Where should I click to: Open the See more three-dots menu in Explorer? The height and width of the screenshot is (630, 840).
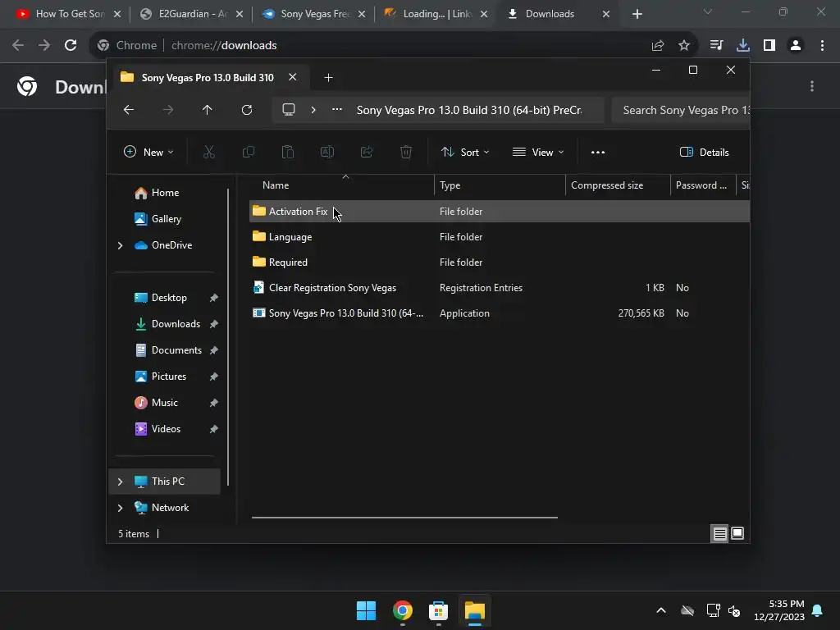[x=598, y=152]
